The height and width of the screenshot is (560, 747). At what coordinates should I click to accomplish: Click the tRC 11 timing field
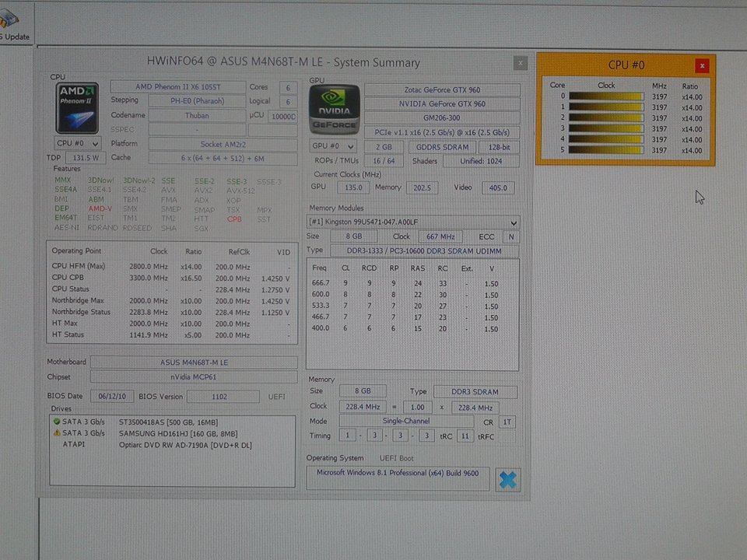[465, 436]
